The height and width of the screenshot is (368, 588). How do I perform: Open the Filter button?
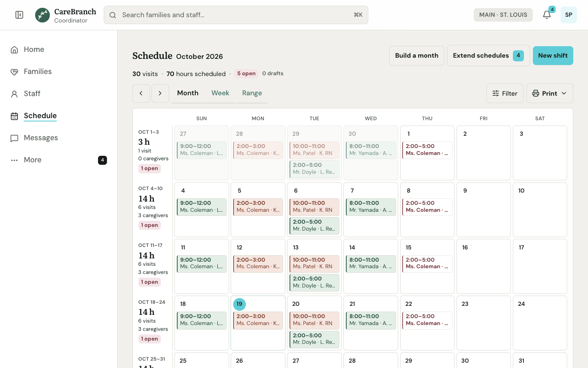pos(505,93)
